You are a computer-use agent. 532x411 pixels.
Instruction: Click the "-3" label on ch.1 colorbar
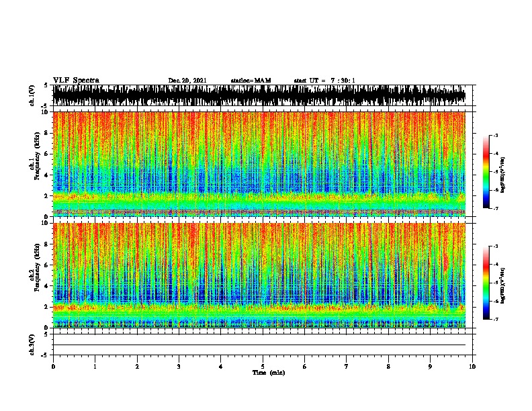[x=495, y=135]
